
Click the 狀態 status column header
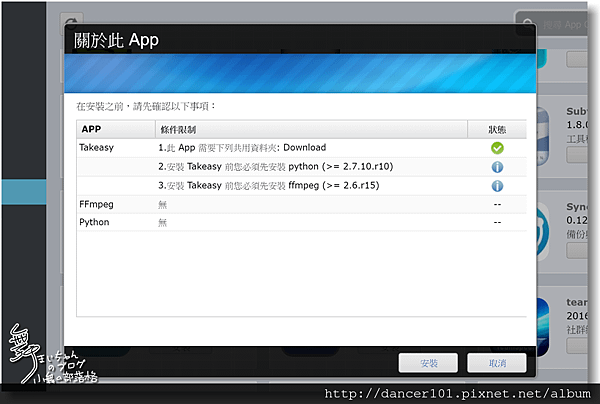(x=497, y=129)
